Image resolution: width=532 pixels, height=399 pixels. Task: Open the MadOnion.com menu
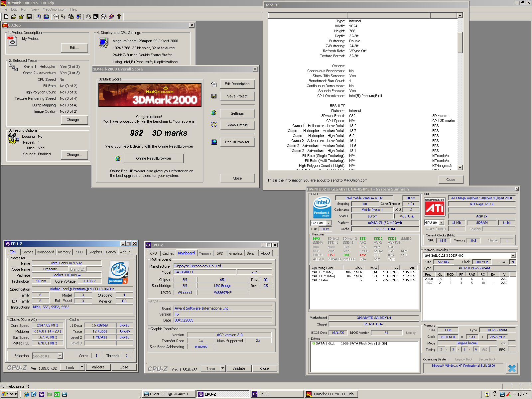click(54, 9)
